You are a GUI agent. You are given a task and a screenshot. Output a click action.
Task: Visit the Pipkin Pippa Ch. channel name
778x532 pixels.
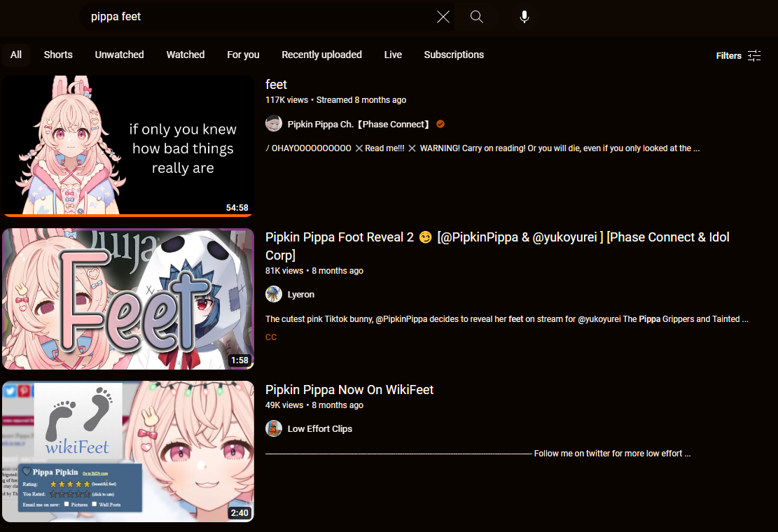click(358, 124)
